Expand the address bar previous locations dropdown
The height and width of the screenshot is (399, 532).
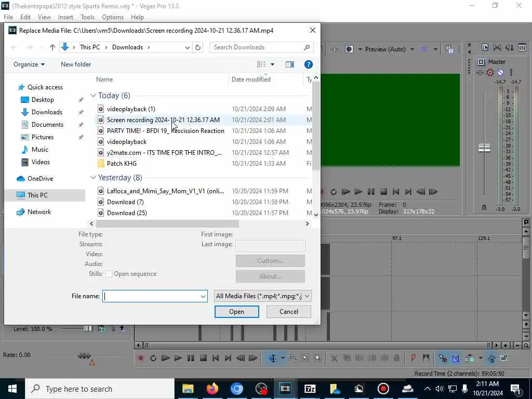(187, 47)
